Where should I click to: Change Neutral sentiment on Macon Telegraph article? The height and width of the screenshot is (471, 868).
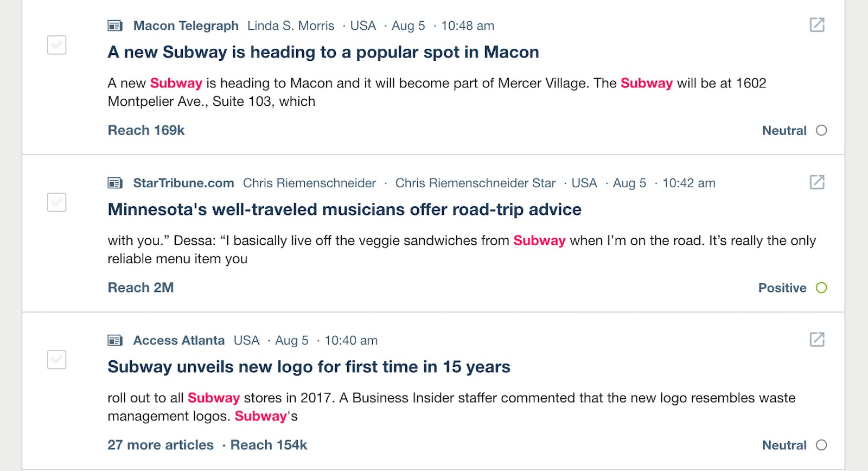tap(794, 130)
